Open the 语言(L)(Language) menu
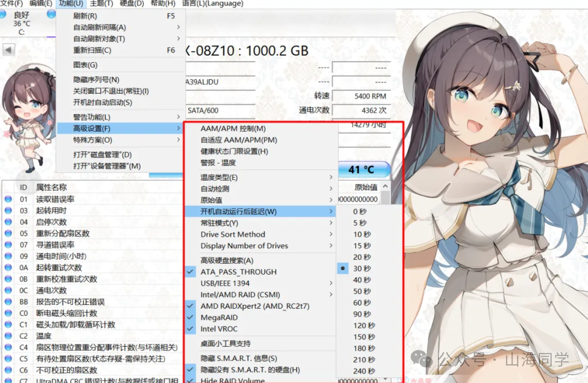Viewport: 588px width, 383px height. click(212, 4)
